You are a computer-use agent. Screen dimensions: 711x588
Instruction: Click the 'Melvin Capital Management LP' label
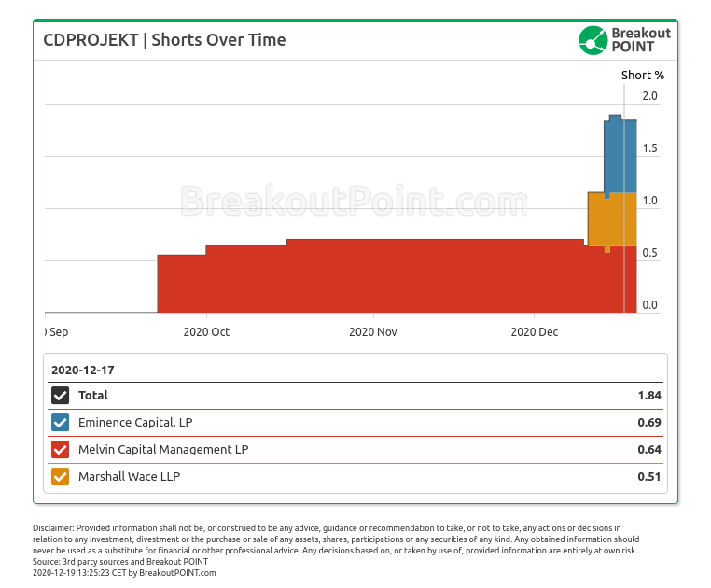point(163,450)
